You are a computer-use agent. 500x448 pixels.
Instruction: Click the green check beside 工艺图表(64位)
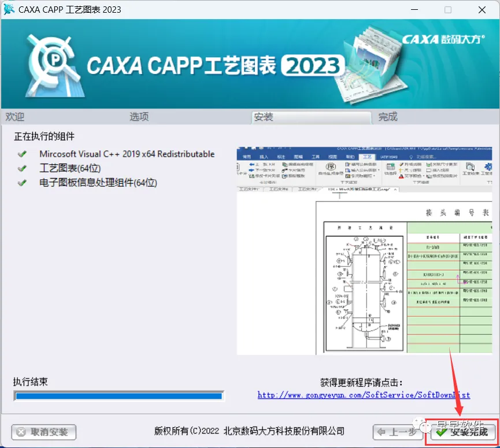(x=22, y=168)
